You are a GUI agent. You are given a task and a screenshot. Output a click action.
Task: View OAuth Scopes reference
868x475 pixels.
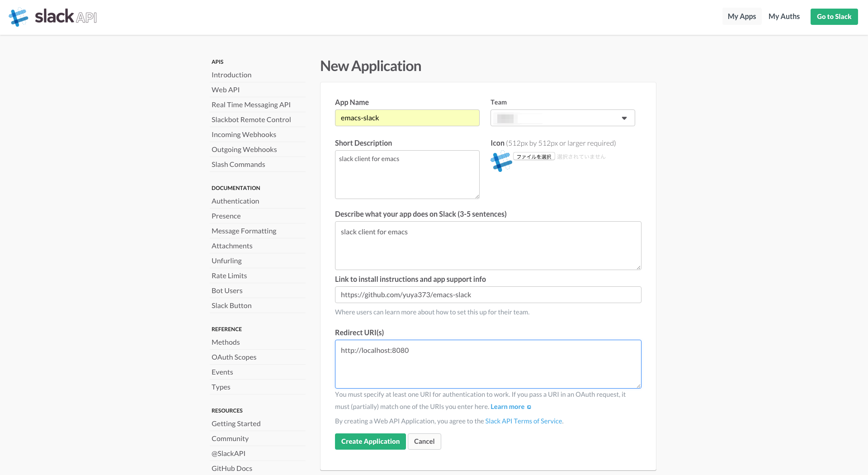[234, 357]
